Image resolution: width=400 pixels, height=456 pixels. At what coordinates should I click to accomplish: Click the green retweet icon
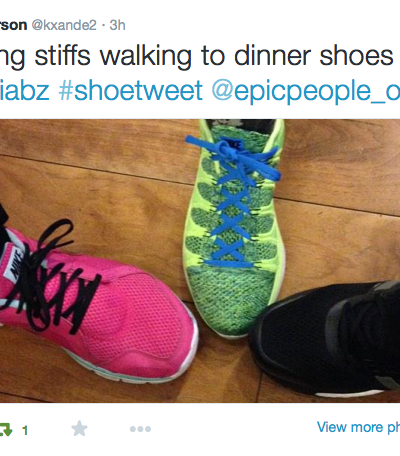click(5, 429)
